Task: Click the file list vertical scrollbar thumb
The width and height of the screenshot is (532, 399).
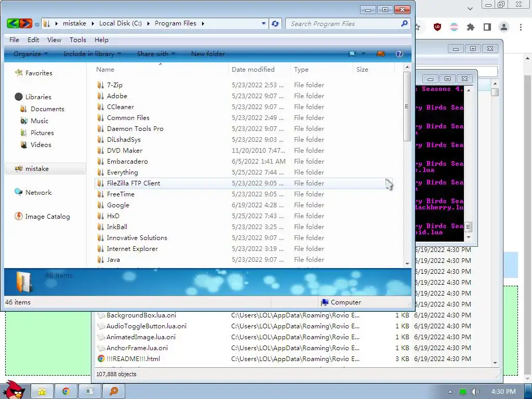Action: [x=407, y=106]
